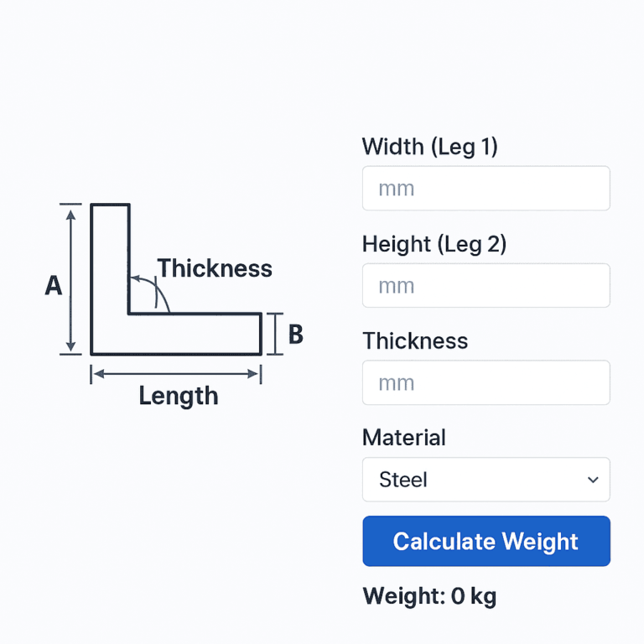Focus the Thickness mm input box
The image size is (644, 644).
(486, 383)
